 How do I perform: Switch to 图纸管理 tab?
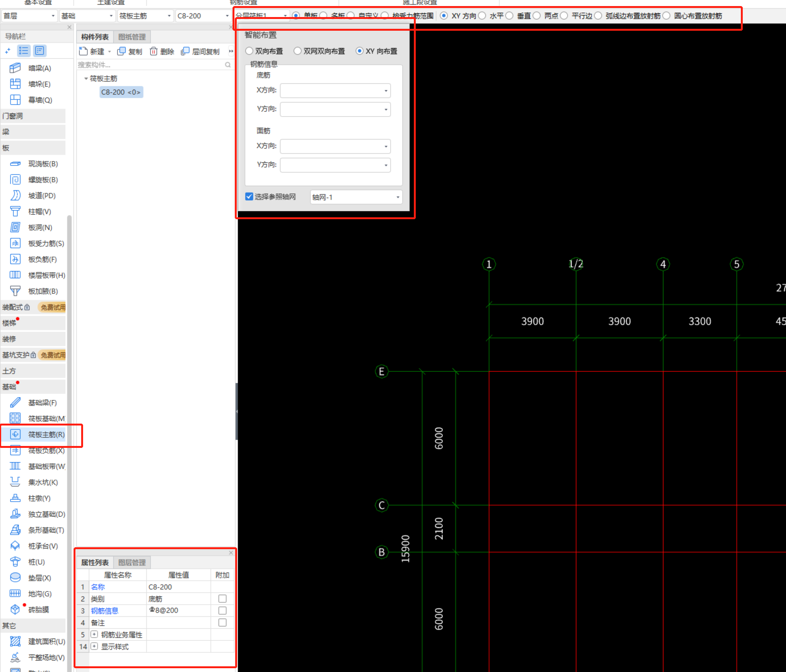coord(132,37)
